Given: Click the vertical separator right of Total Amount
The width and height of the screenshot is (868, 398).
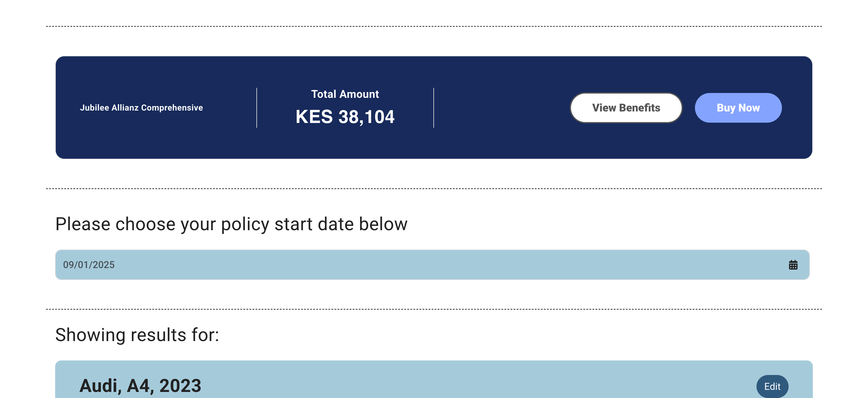Looking at the screenshot, I should click(x=434, y=108).
